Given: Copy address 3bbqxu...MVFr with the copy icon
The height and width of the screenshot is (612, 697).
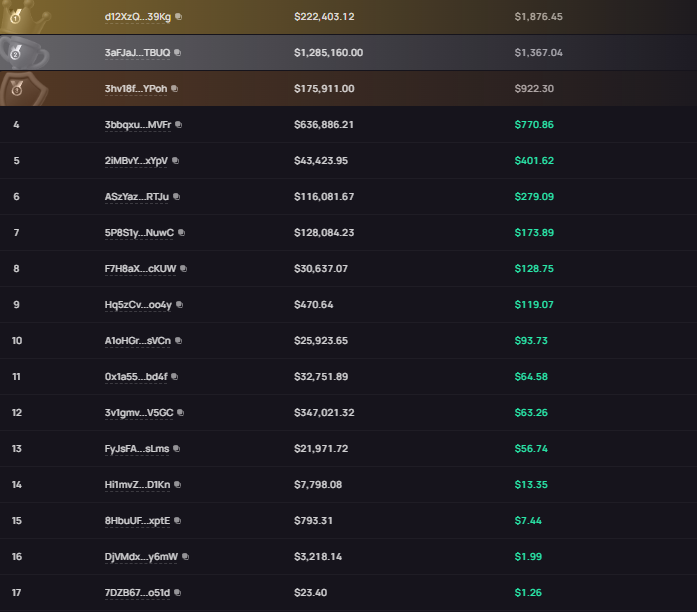Looking at the screenshot, I should pos(178,124).
